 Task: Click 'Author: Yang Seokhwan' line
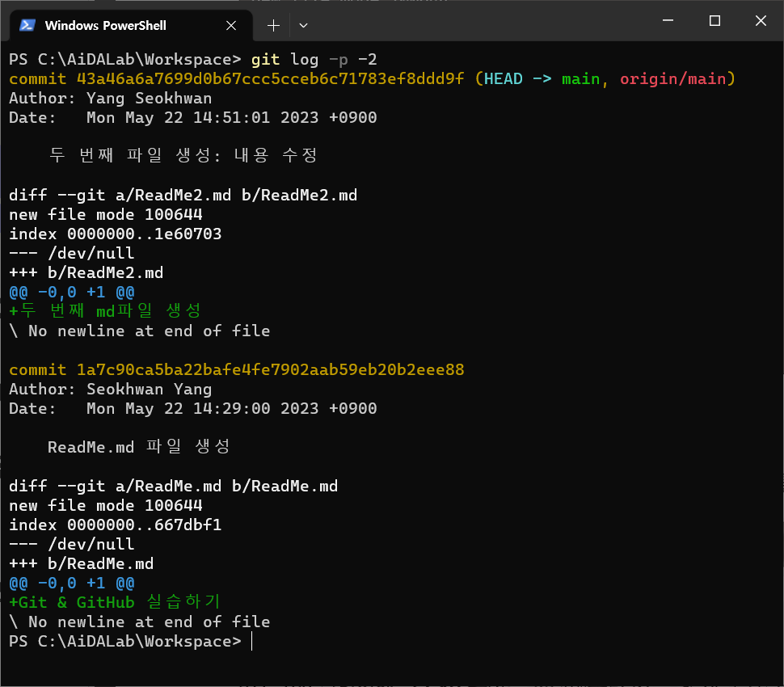[x=111, y=99]
